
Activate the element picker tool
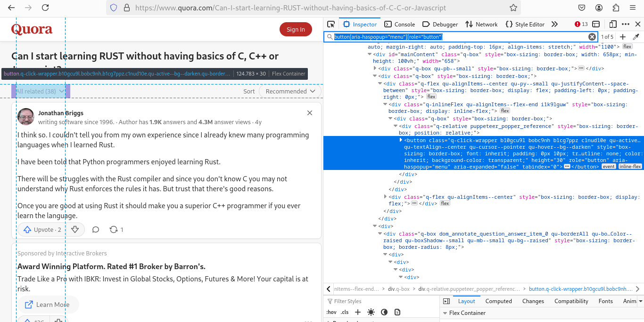pyautogui.click(x=331, y=24)
